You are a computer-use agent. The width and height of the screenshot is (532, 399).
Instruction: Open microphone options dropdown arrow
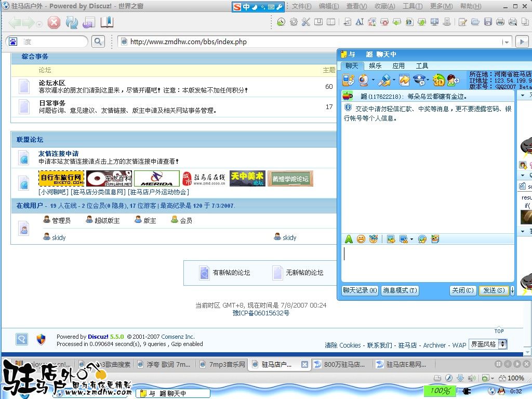point(394,81)
